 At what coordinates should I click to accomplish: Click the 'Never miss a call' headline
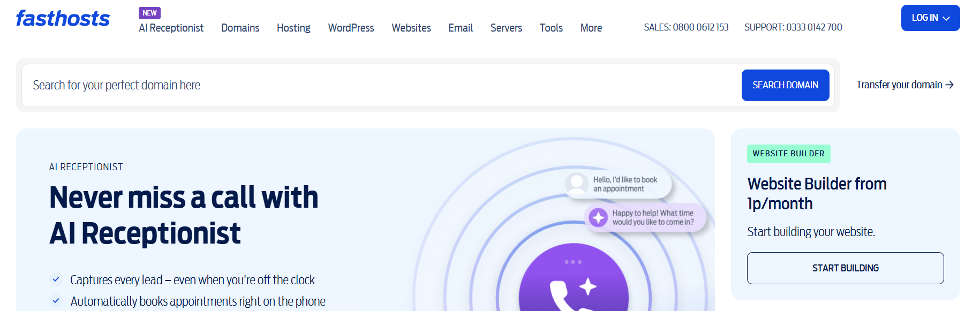[x=184, y=215]
